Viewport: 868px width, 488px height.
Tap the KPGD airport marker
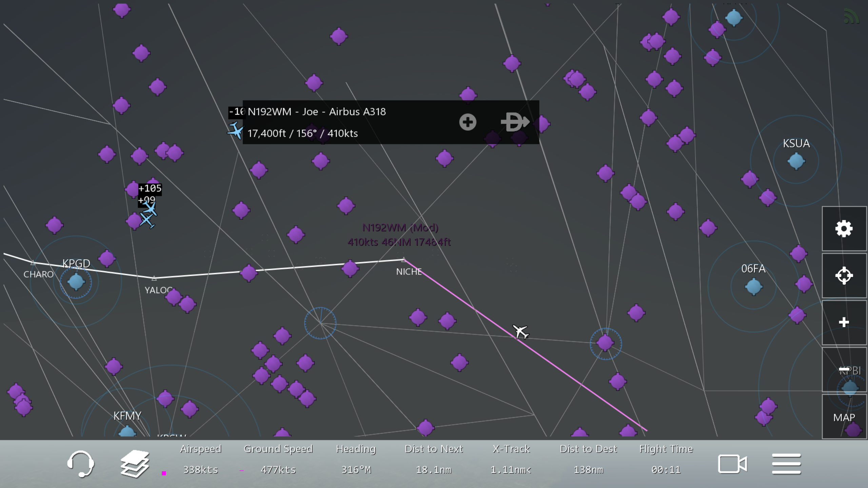[x=76, y=282]
